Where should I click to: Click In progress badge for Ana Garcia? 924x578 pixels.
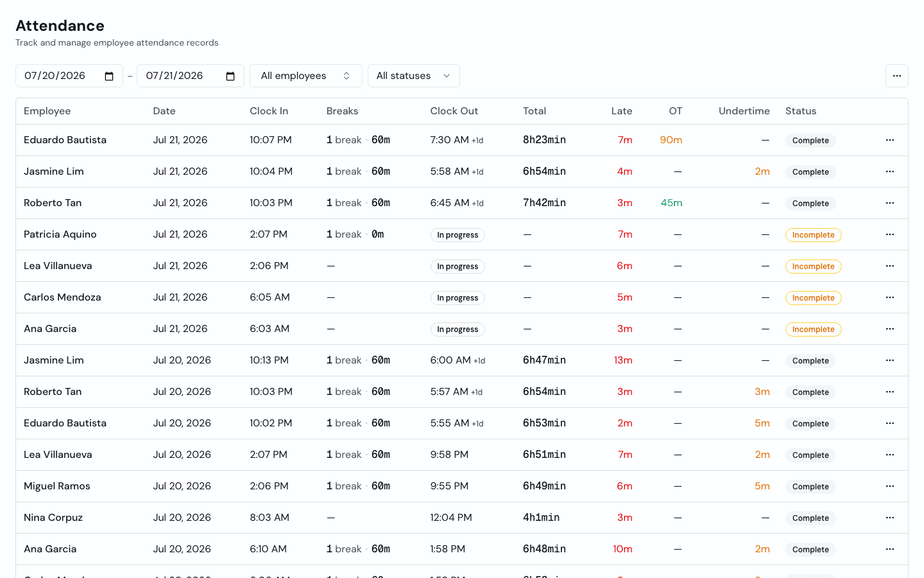(x=458, y=329)
